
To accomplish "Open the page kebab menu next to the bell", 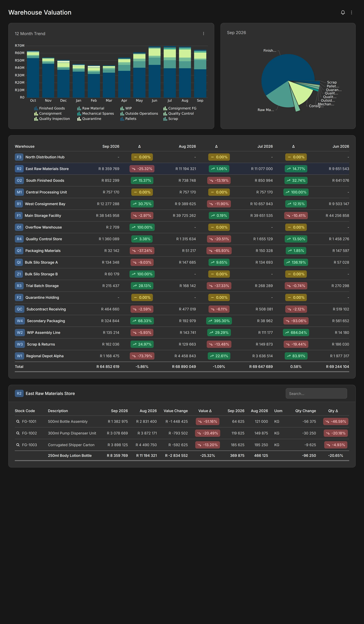I will (x=351, y=12).
